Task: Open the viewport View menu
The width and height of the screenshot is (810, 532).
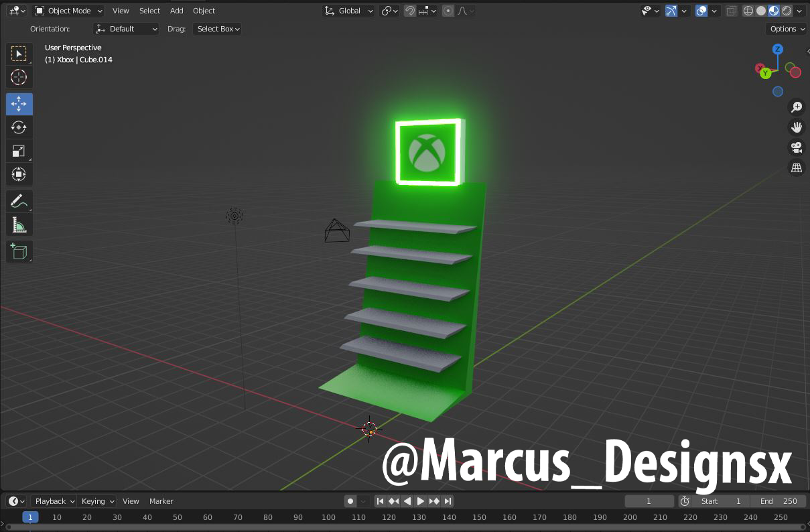Action: (x=121, y=11)
